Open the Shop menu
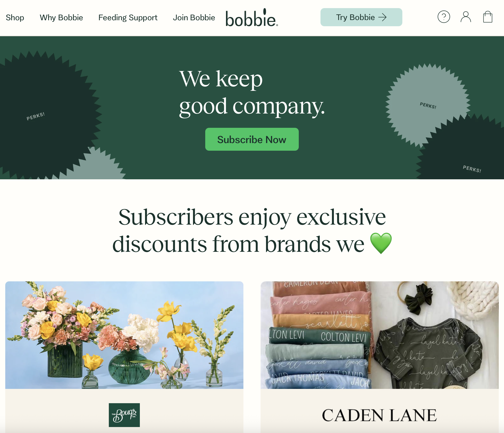The height and width of the screenshot is (433, 504). point(15,17)
